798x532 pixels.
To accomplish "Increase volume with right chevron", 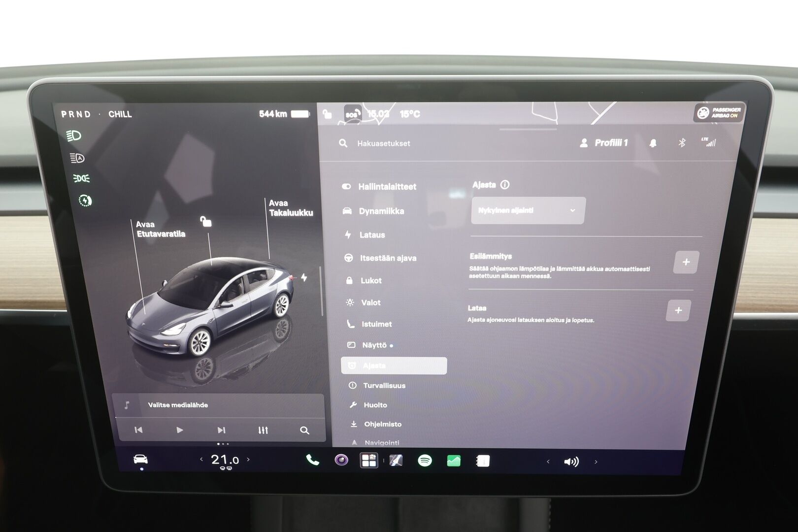I will [x=596, y=462].
